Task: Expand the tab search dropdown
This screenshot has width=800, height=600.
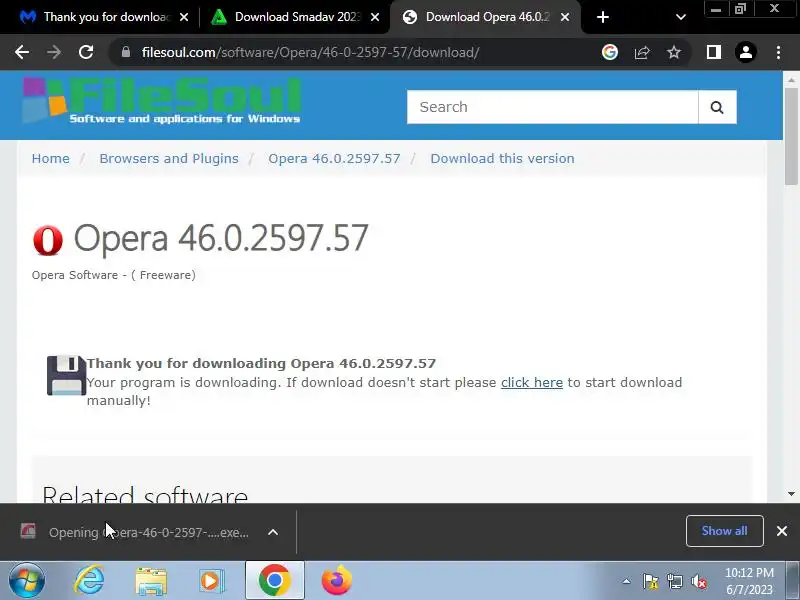Action: 681,17
